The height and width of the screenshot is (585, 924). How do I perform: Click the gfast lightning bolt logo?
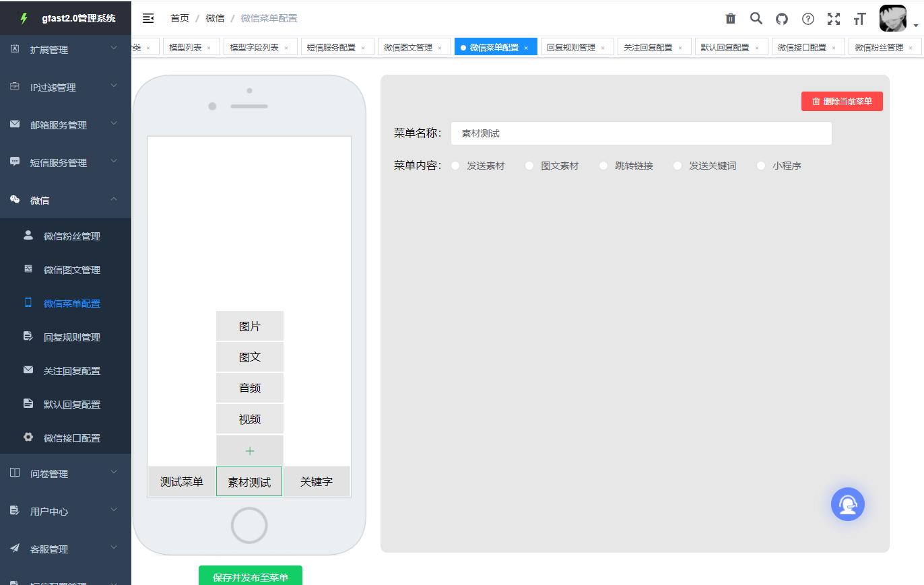coord(24,18)
